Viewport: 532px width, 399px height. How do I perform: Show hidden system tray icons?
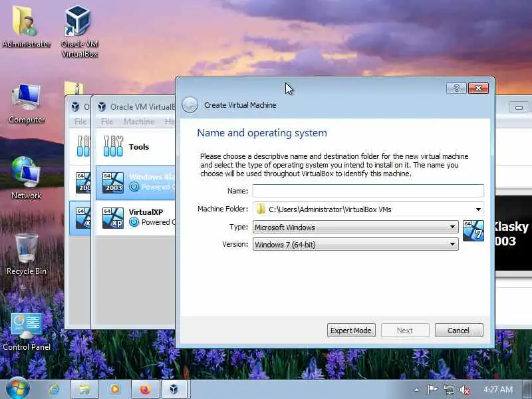click(x=417, y=390)
